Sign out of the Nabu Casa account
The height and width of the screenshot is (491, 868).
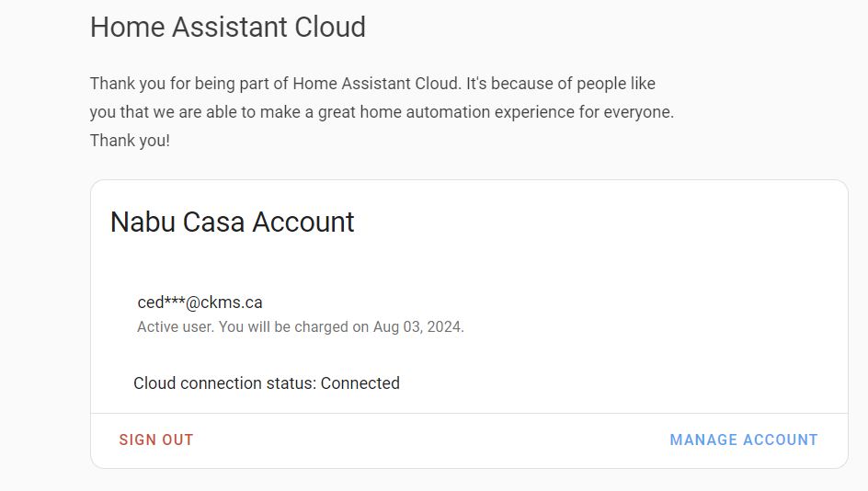[156, 440]
